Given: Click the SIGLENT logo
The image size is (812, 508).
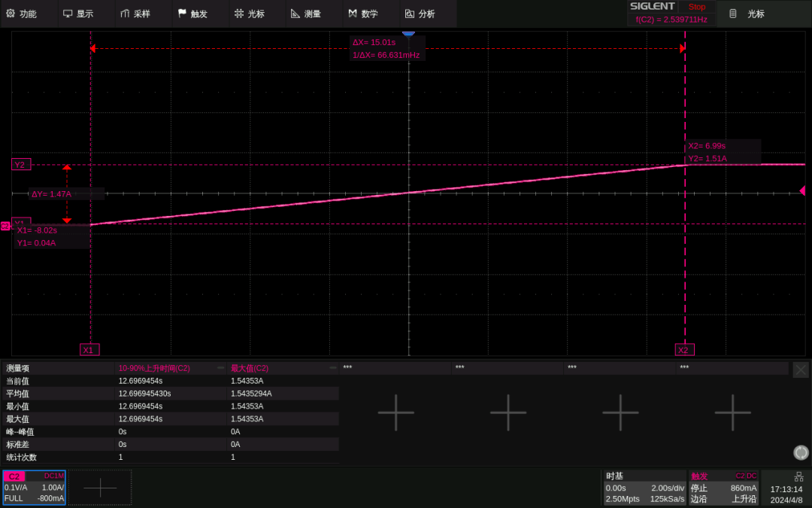Looking at the screenshot, I should click(x=652, y=6).
